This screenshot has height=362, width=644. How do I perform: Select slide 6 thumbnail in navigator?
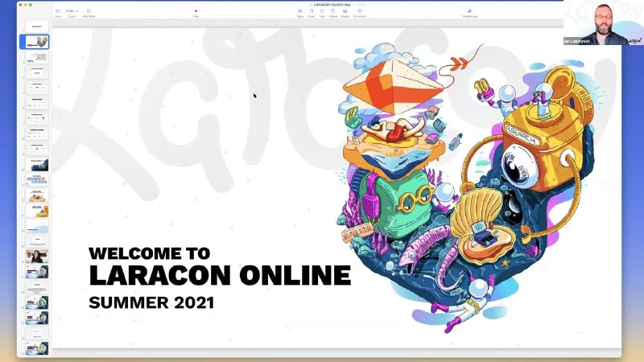coord(37,103)
